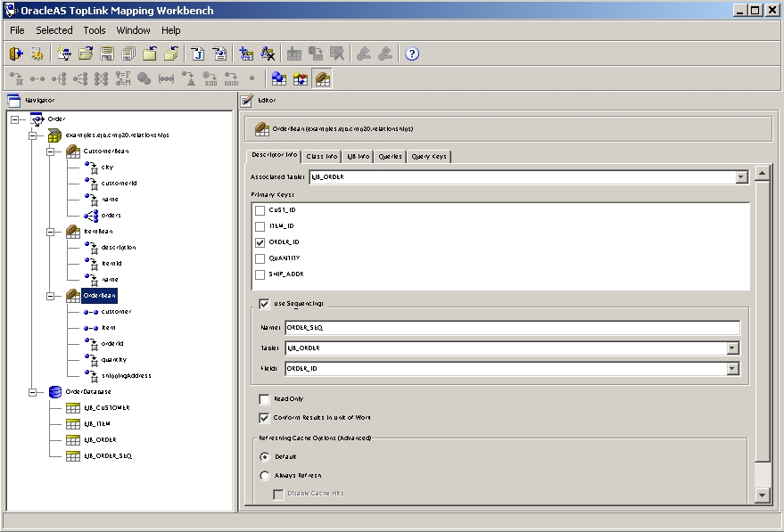Export deployment XML document icon
Viewport: 784px width, 532px height.
click(x=219, y=53)
